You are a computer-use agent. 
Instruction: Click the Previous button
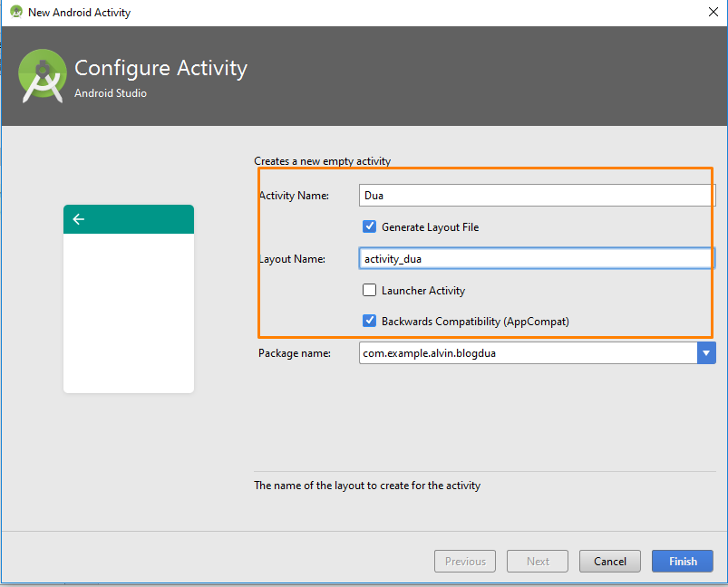click(465, 562)
